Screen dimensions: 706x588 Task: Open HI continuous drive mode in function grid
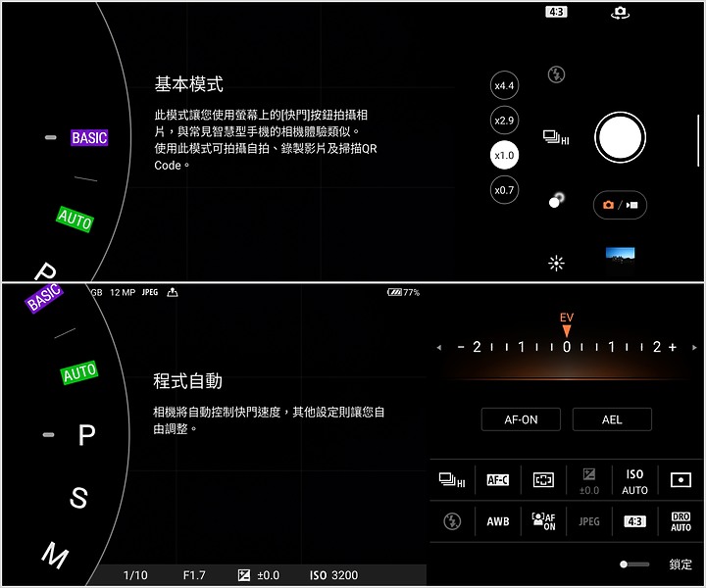tap(452, 480)
